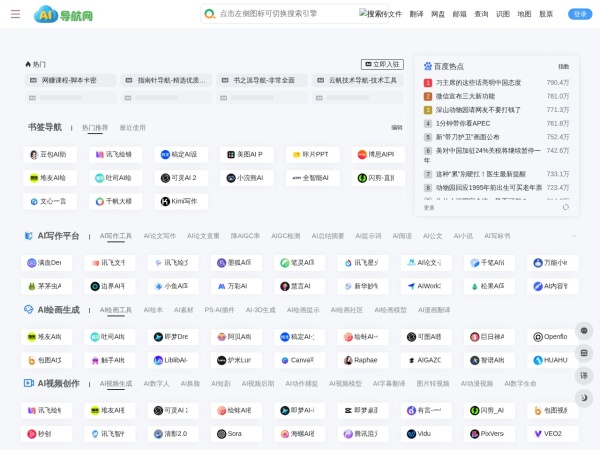Click the floating chat bubble button
Image resolution: width=600 pixels, height=450 pixels.
tap(584, 331)
